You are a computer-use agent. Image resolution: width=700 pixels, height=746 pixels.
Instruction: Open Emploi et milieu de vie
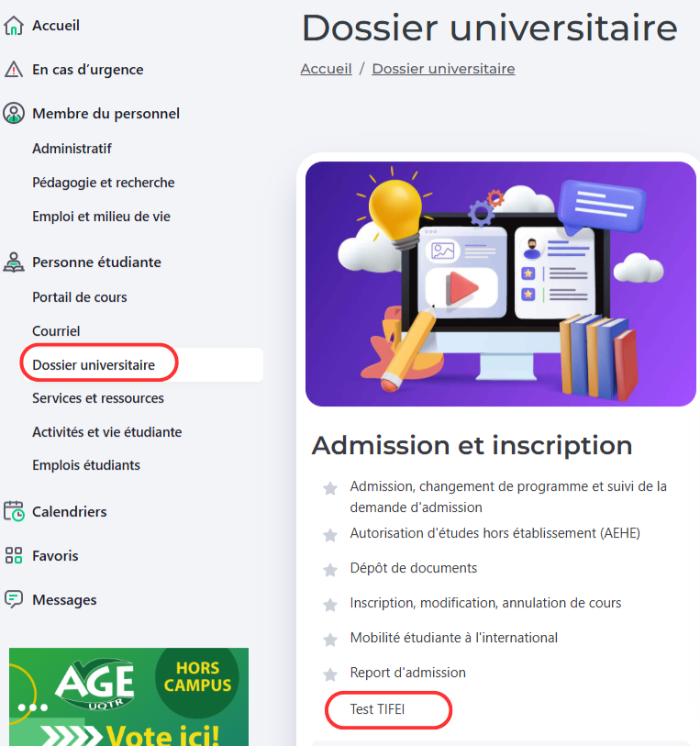[x=101, y=217]
